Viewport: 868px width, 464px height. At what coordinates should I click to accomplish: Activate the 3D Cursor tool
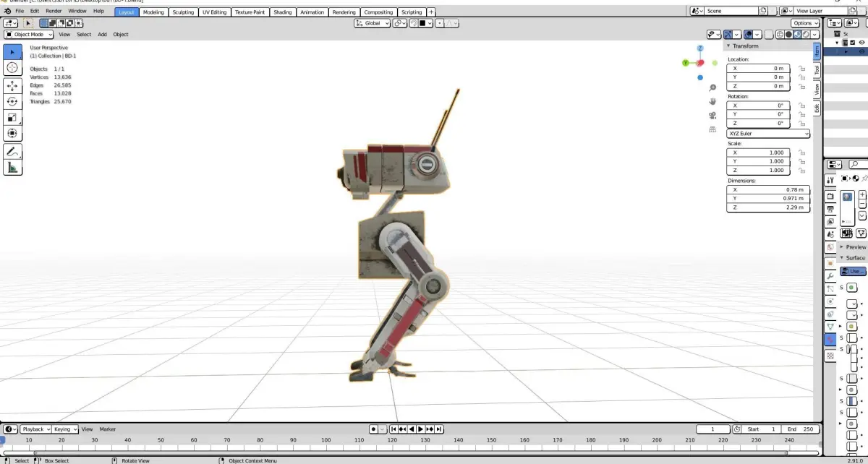tap(12, 67)
